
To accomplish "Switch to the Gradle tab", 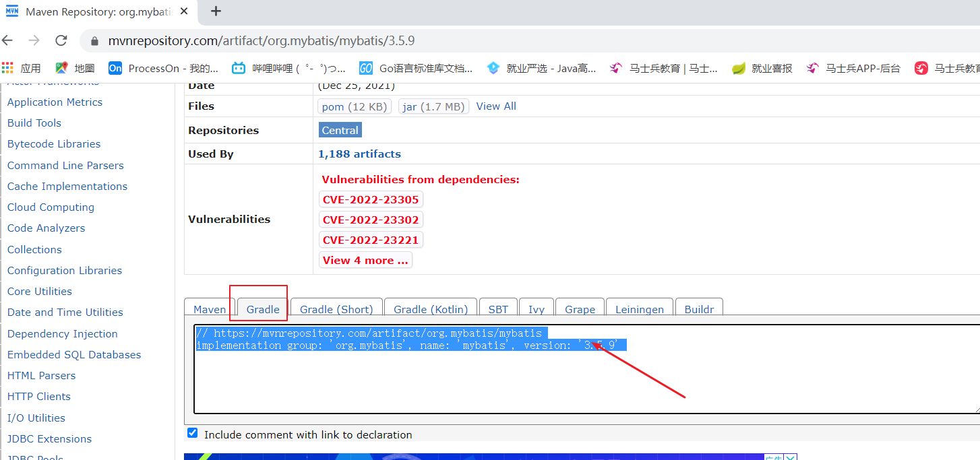I will pyautogui.click(x=263, y=309).
